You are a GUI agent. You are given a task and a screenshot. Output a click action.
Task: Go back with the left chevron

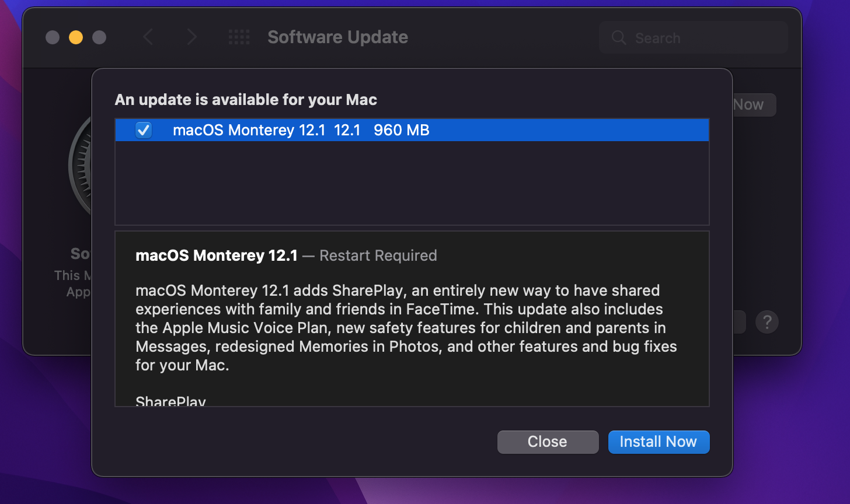(148, 37)
